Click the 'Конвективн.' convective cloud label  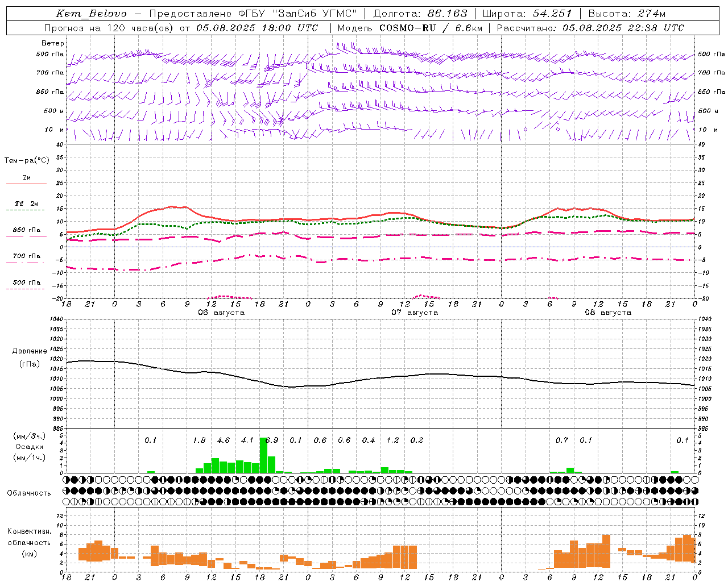coord(30,531)
